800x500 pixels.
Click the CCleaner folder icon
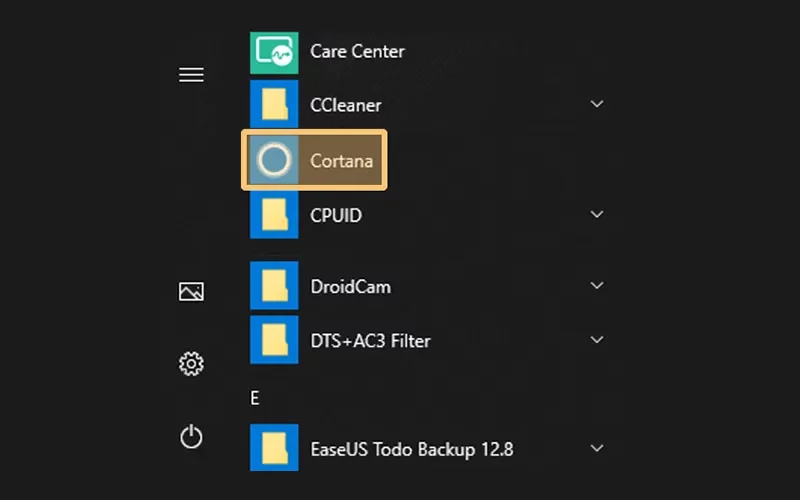coord(274,104)
